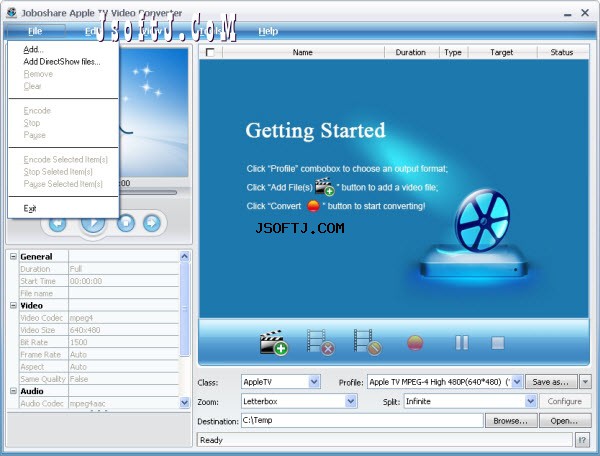Click the preview seek slider bar
Image resolution: width=600 pixels, height=456 pixels.
tap(147, 192)
